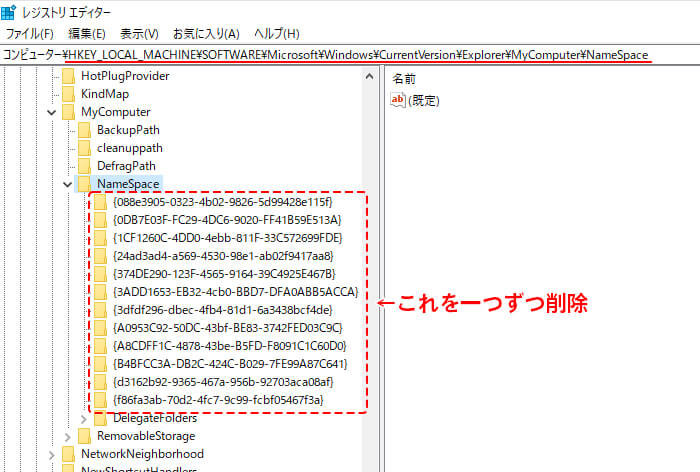Select the KindMap key
The image size is (700, 472).
click(x=105, y=94)
